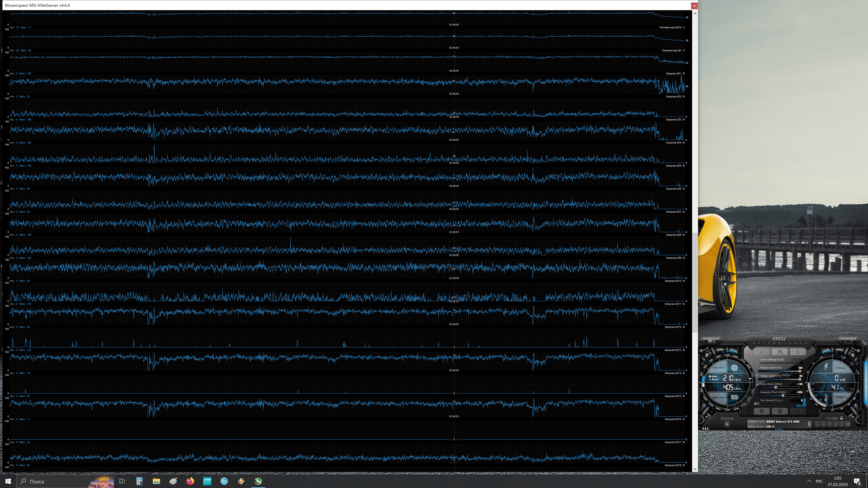The height and width of the screenshot is (488, 868).
Task: Show hidden system tray icons chevron
Action: [x=809, y=481]
